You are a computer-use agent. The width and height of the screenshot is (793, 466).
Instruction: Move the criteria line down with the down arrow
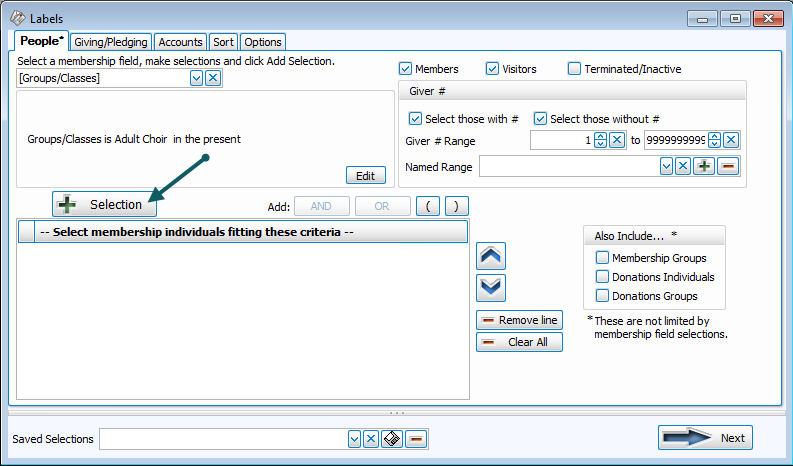click(x=492, y=288)
